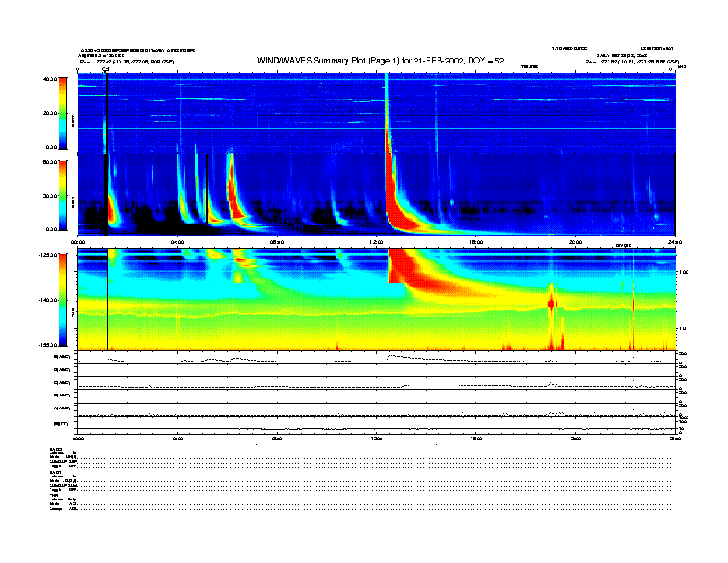Click the 00:00 tick label under the RAD1 spectrogram
This screenshot has width=728, height=563.
77,242
